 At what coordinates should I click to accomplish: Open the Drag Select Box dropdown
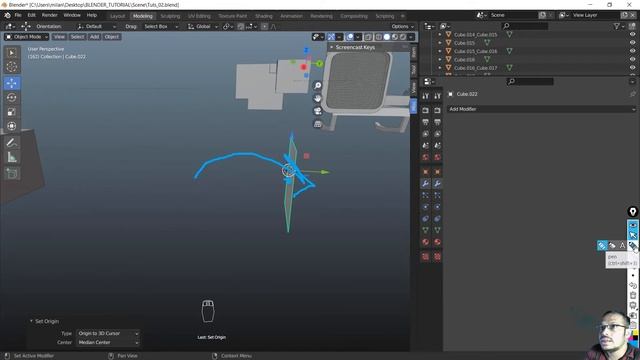click(x=161, y=27)
